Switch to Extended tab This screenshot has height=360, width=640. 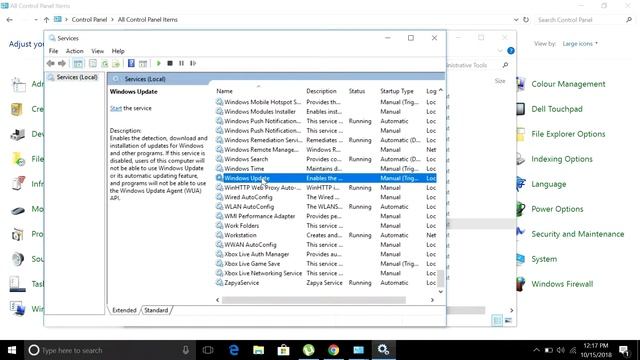pyautogui.click(x=124, y=310)
